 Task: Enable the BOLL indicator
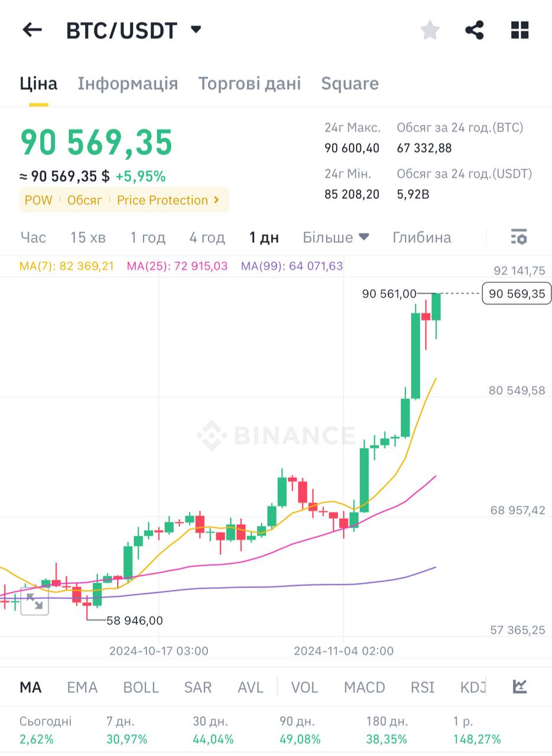click(x=141, y=687)
